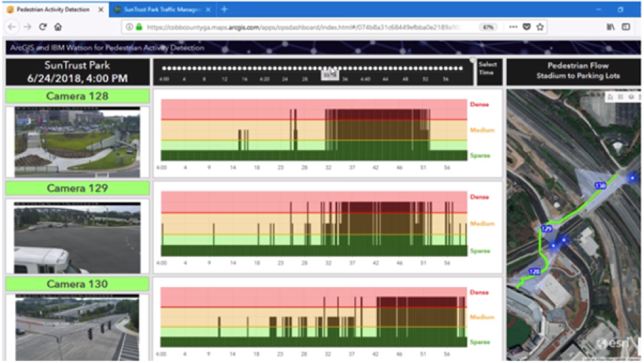The width and height of the screenshot is (644, 363).
Task: Select the 4:00 start dot on timeline
Action: [164, 68]
